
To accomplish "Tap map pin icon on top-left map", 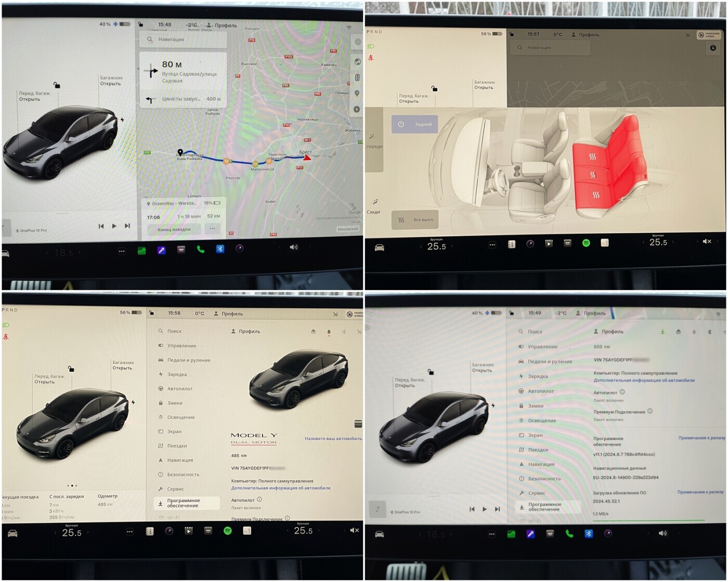I will (357, 94).
